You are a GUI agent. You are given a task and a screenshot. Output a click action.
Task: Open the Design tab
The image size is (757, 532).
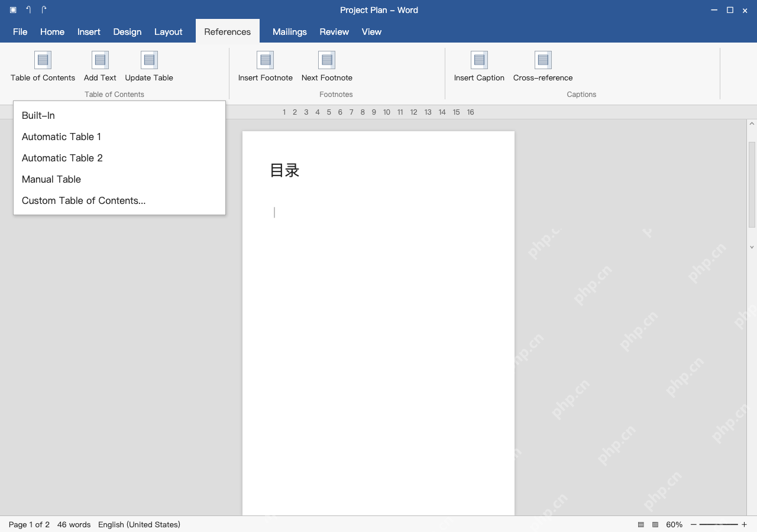click(127, 32)
